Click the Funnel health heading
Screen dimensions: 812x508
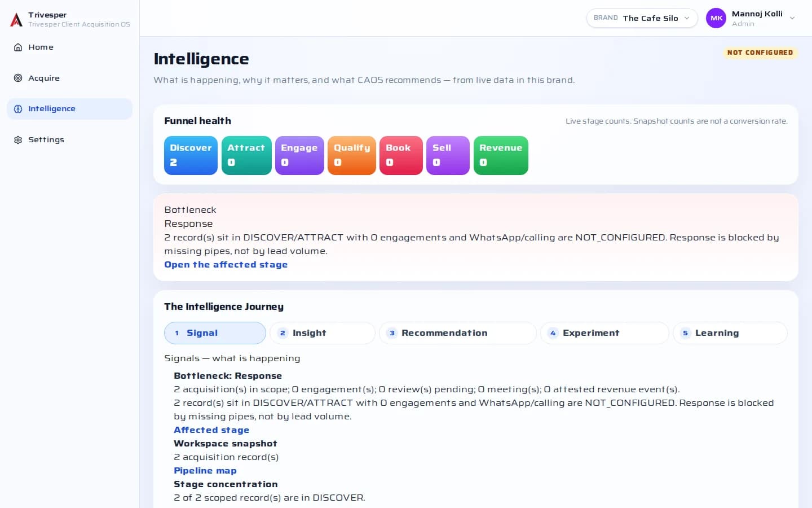pos(197,121)
